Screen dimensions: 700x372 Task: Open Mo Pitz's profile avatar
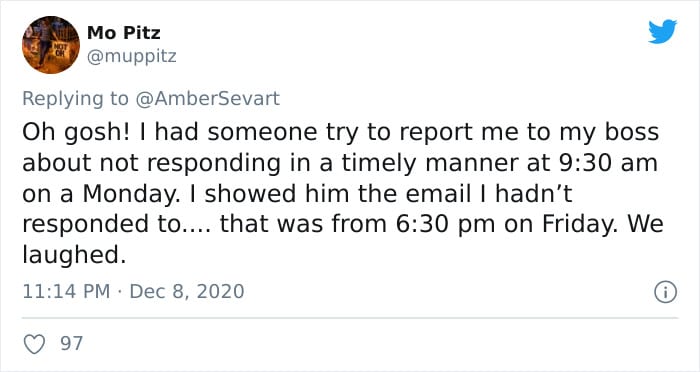click(x=50, y=45)
